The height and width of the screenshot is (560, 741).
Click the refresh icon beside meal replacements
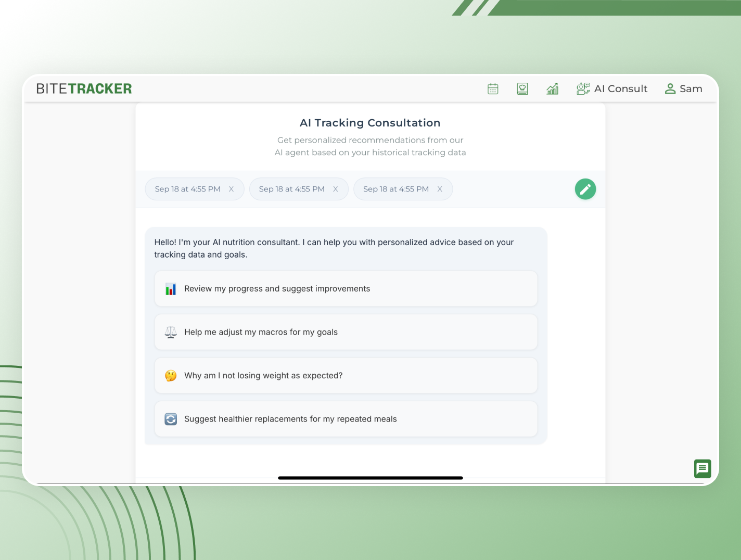(170, 419)
